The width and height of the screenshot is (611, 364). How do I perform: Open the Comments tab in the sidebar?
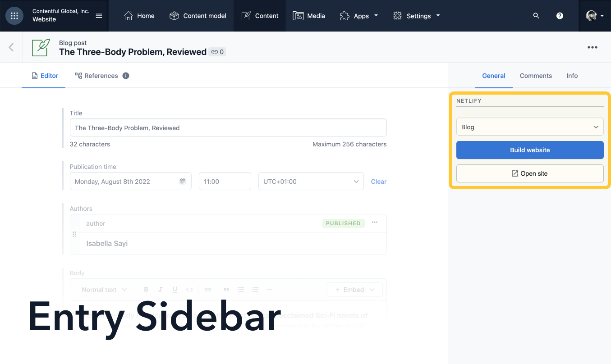535,76
